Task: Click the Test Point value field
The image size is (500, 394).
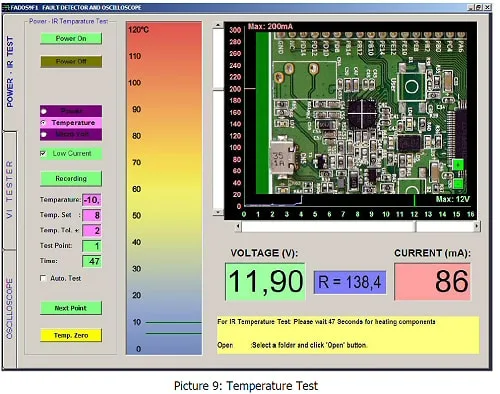Action: (92, 246)
